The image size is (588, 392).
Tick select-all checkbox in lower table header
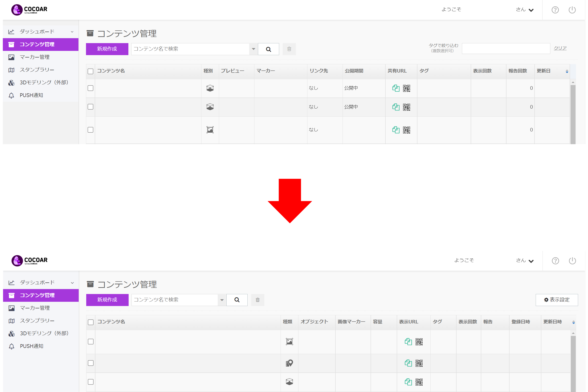tap(91, 322)
